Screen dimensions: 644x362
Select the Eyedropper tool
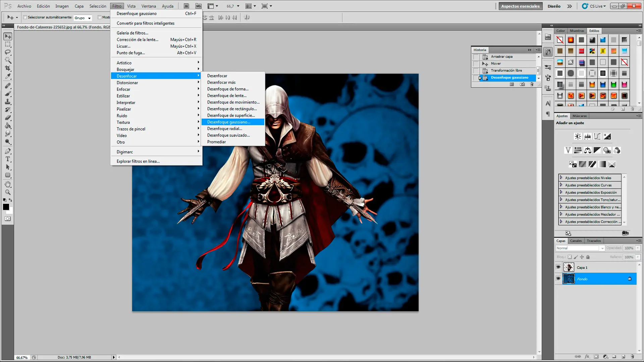(8, 76)
